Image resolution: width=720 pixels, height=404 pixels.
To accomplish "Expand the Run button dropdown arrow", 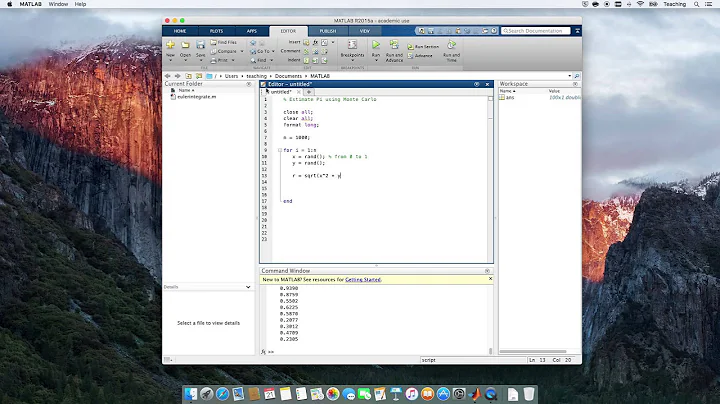I will click(x=376, y=60).
